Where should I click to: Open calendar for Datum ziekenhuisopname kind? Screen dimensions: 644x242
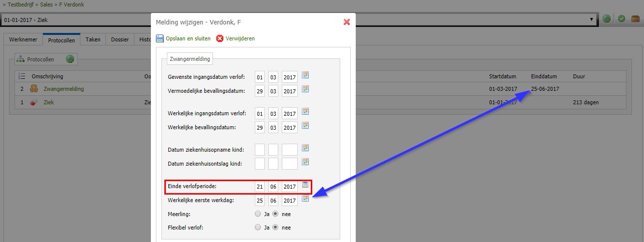[305, 148]
